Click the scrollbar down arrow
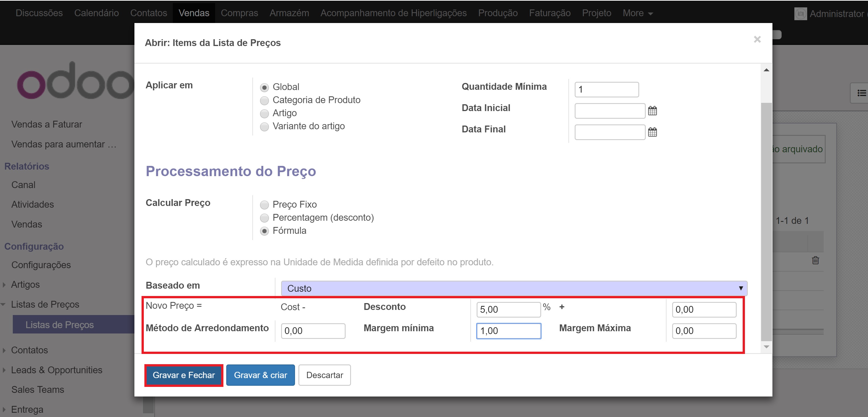The image size is (868, 417). (766, 347)
